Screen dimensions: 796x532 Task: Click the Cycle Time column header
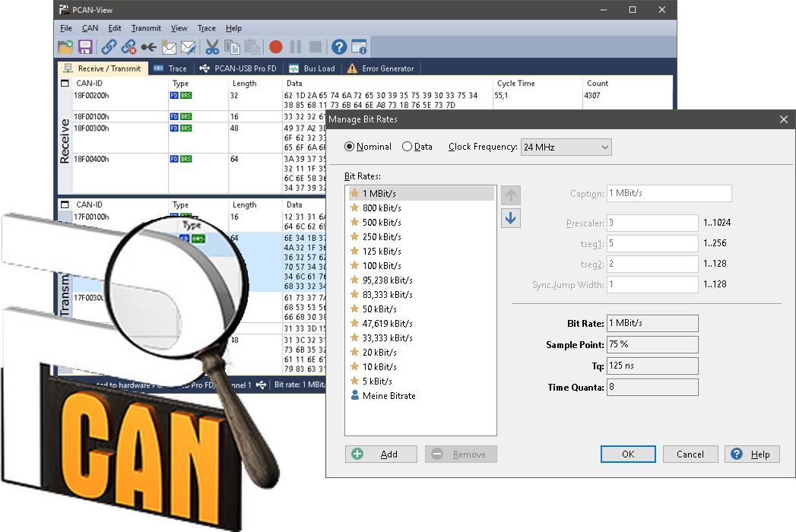click(x=537, y=84)
